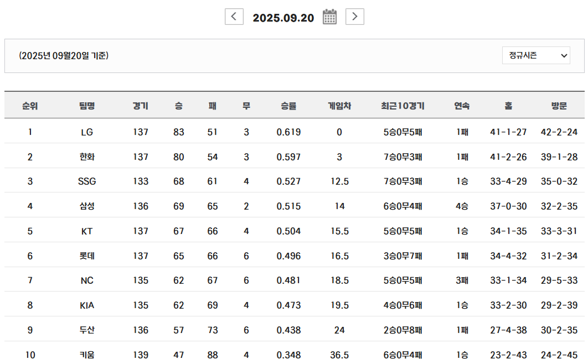The image size is (588, 364).
Task: Select the LG team row name
Action: coord(87,132)
